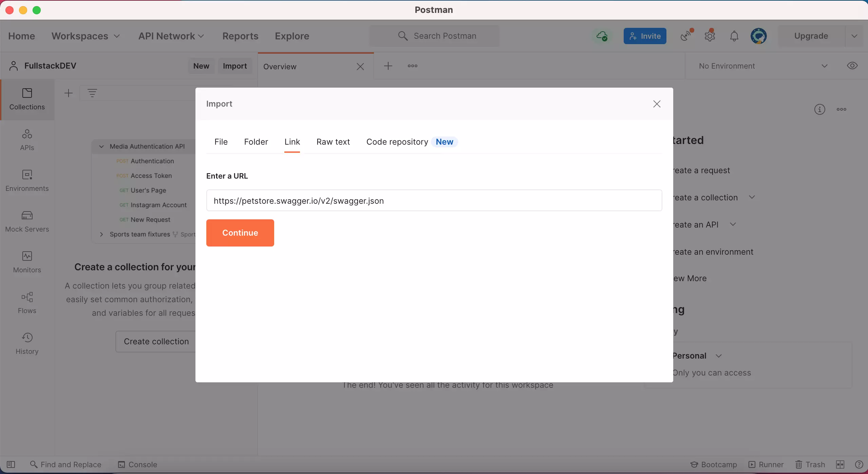The width and height of the screenshot is (868, 474).
Task: Click the Search Postman field
Action: [x=434, y=36]
